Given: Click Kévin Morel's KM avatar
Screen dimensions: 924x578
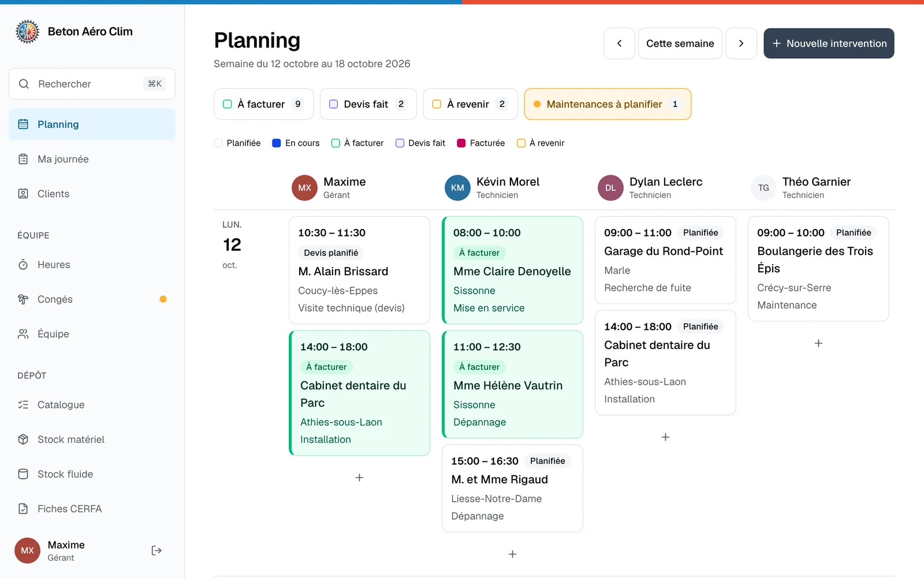Looking at the screenshot, I should coord(457,188).
